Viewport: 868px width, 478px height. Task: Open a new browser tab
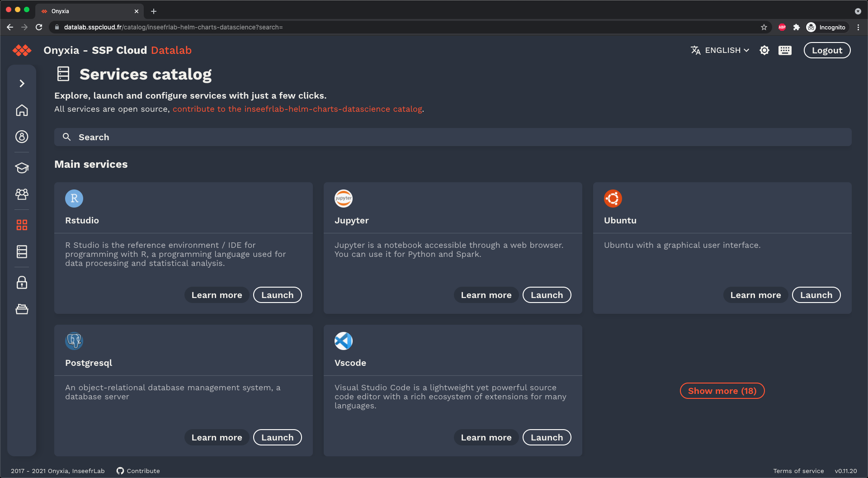point(154,11)
